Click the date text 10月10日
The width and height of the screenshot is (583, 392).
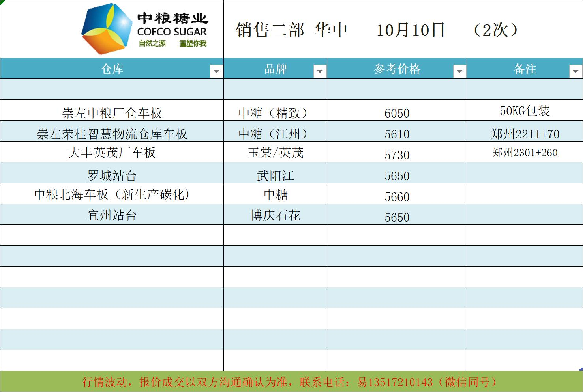tap(411, 30)
